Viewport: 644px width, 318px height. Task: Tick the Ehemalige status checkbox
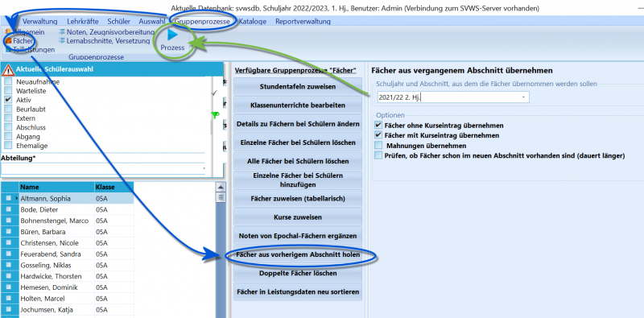8,146
